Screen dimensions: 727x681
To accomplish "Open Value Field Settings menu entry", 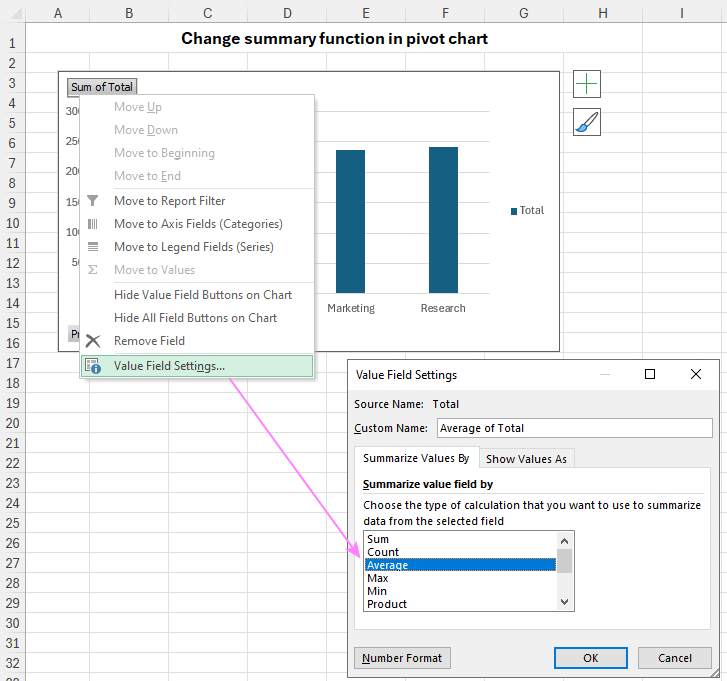I will click(x=197, y=366).
